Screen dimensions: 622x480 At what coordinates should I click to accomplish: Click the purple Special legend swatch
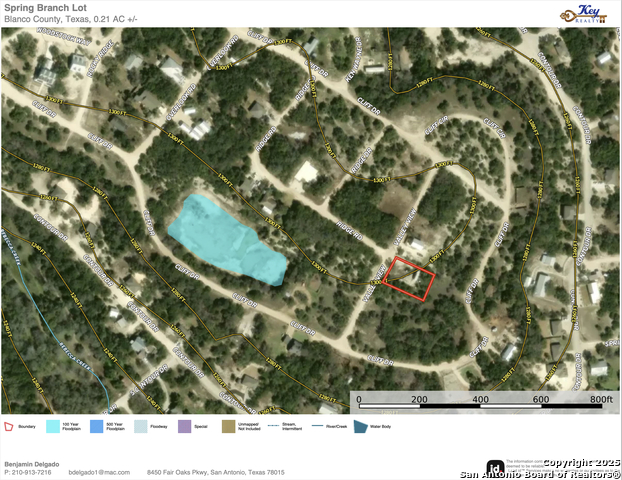click(184, 426)
